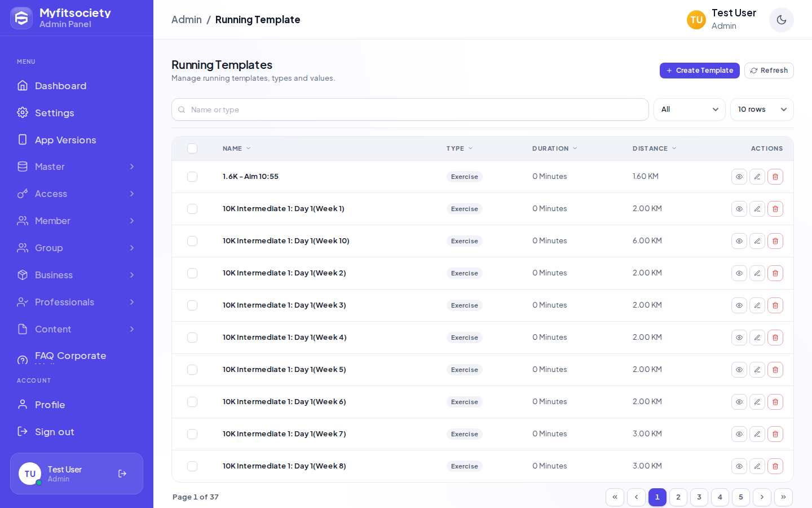Viewport: 812px width, 508px height.
Task: Delete 10K Intermediate 1: Day 1 (Week 8) template
Action: tap(775, 466)
